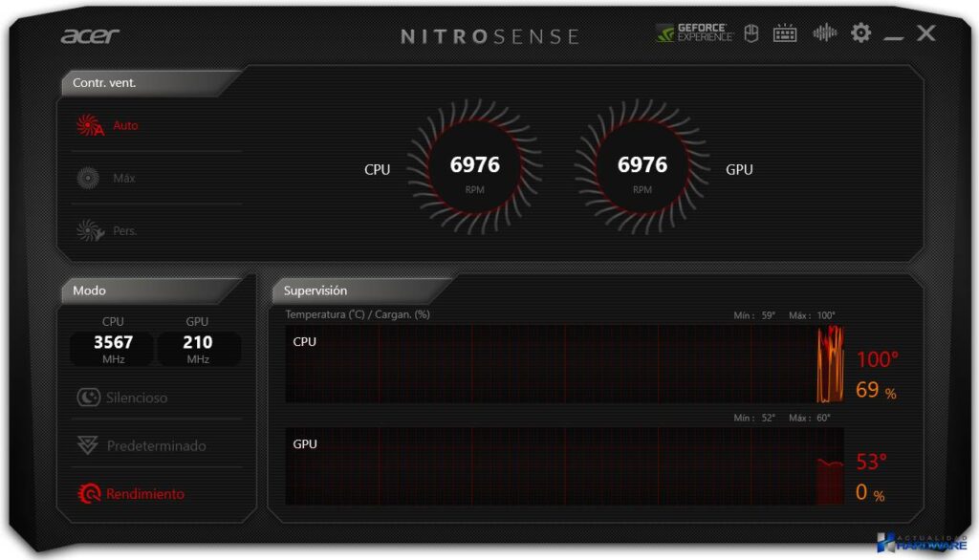
Task: Click the Supervisión panel header
Action: click(316, 291)
